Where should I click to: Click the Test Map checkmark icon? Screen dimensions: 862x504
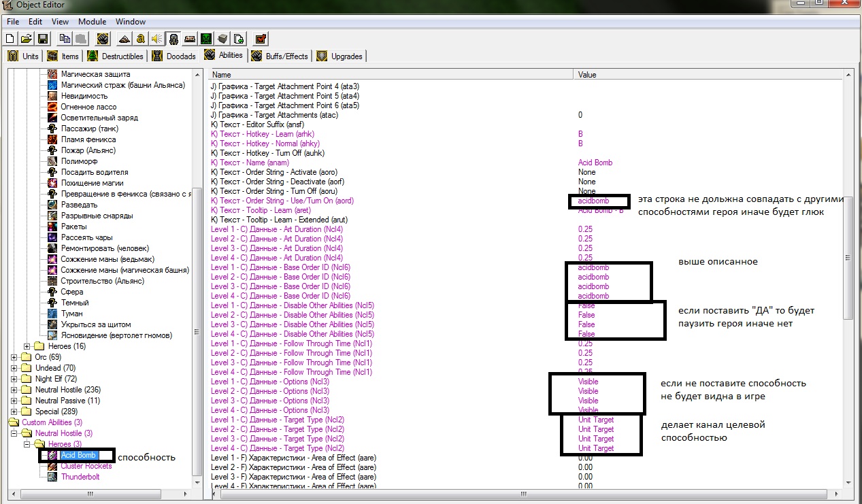click(261, 39)
